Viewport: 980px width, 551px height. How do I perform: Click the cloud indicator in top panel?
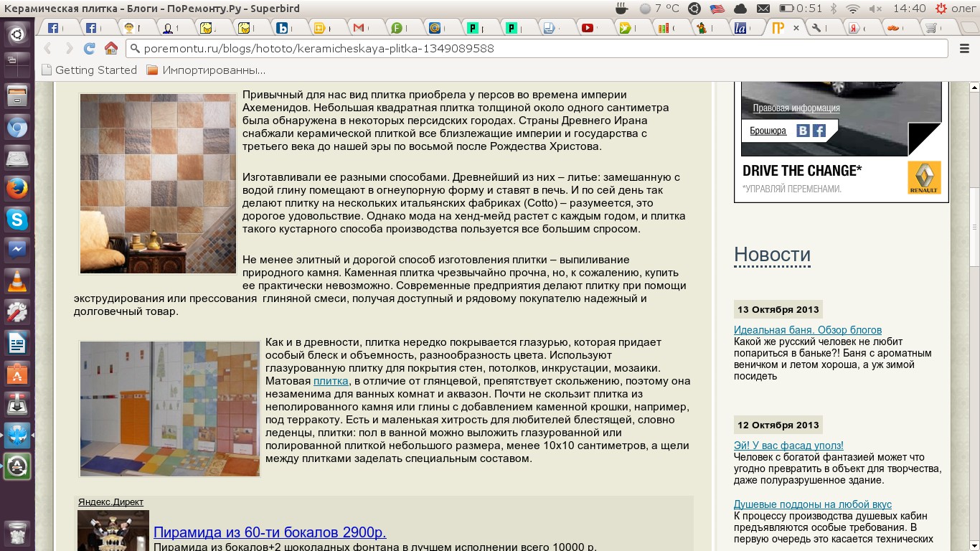(x=740, y=9)
